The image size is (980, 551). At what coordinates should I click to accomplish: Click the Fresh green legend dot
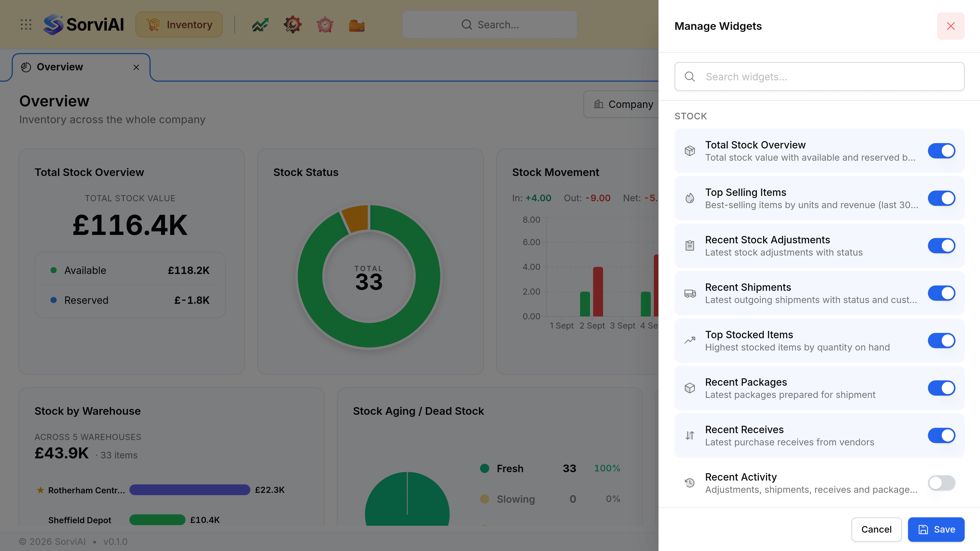tap(484, 469)
